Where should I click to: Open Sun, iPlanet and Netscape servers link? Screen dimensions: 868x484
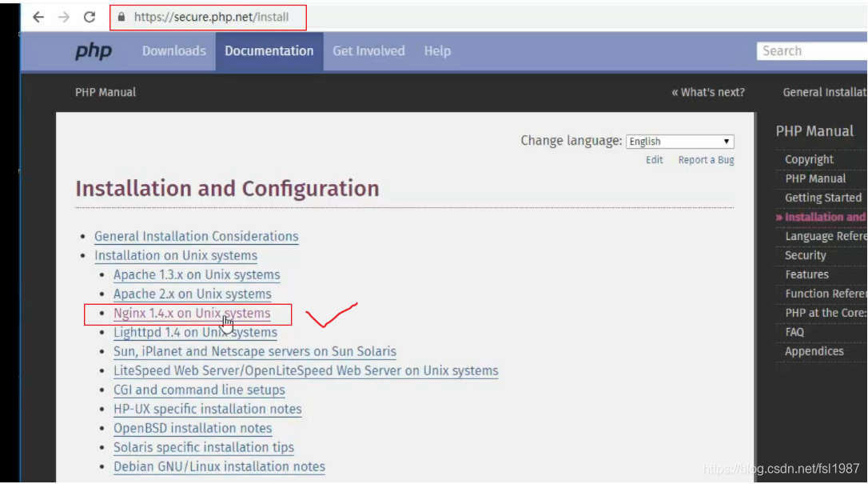pos(255,352)
